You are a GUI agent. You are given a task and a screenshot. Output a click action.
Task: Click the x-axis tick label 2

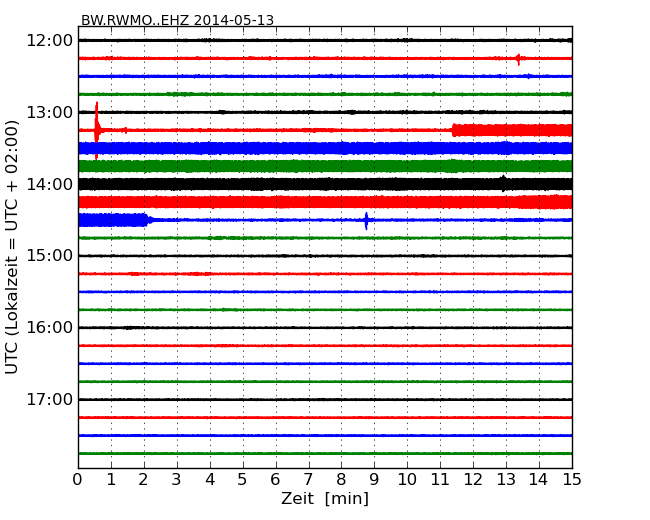click(143, 479)
